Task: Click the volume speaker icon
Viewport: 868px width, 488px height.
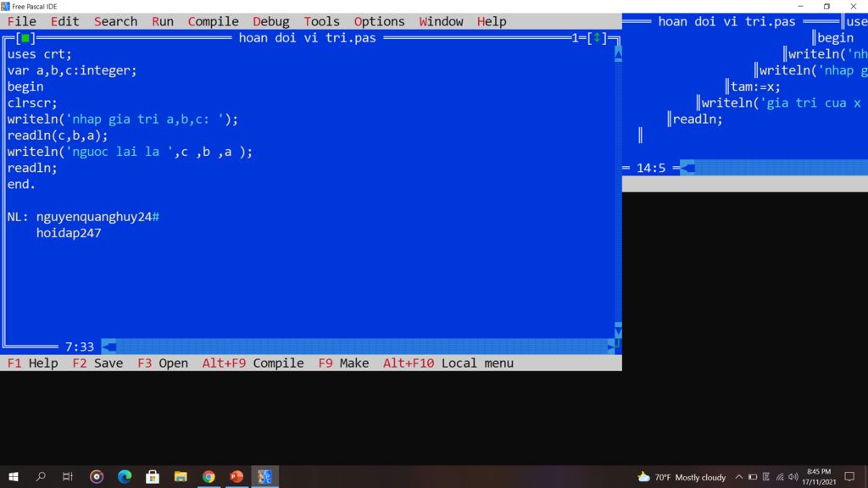Action: pyautogui.click(x=793, y=477)
